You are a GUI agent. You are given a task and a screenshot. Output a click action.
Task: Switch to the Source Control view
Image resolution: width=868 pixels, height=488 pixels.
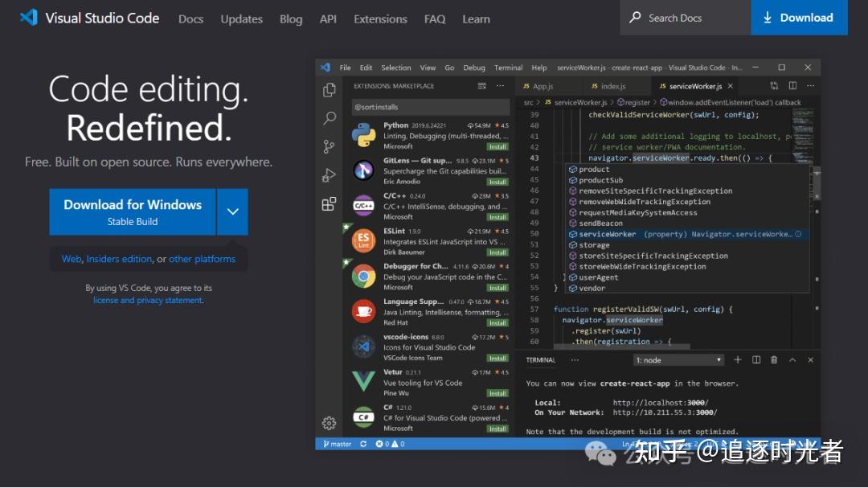(329, 146)
